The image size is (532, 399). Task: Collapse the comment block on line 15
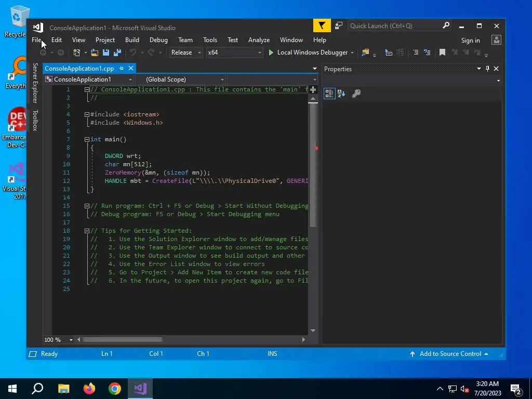coord(87,206)
